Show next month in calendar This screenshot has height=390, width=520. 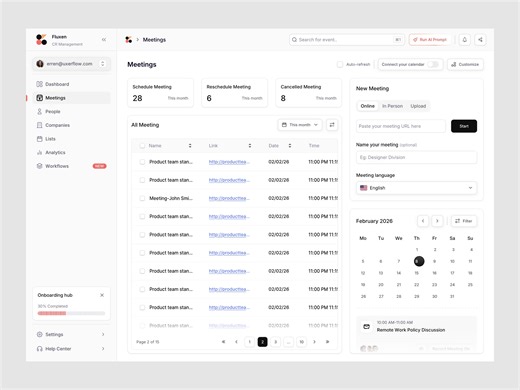pyautogui.click(x=437, y=221)
